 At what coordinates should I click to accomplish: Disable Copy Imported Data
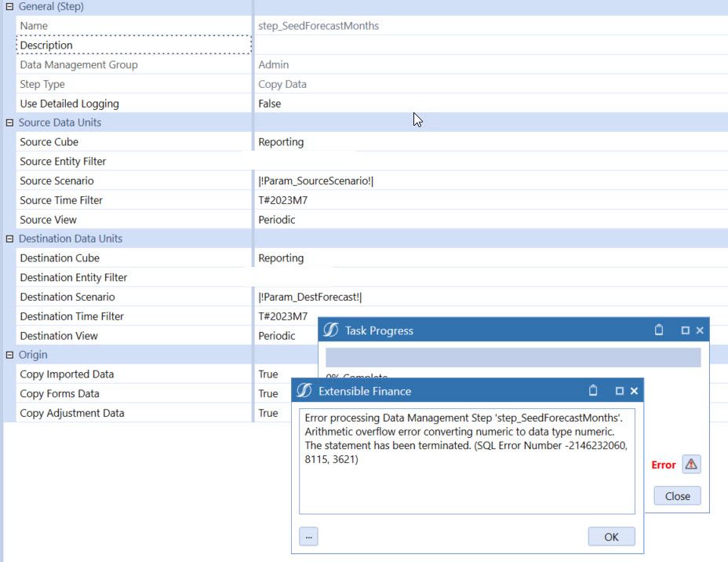(268, 374)
